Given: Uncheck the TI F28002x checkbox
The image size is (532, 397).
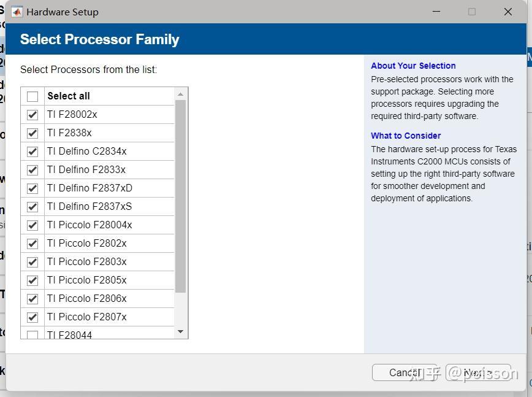Looking at the screenshot, I should [x=32, y=115].
